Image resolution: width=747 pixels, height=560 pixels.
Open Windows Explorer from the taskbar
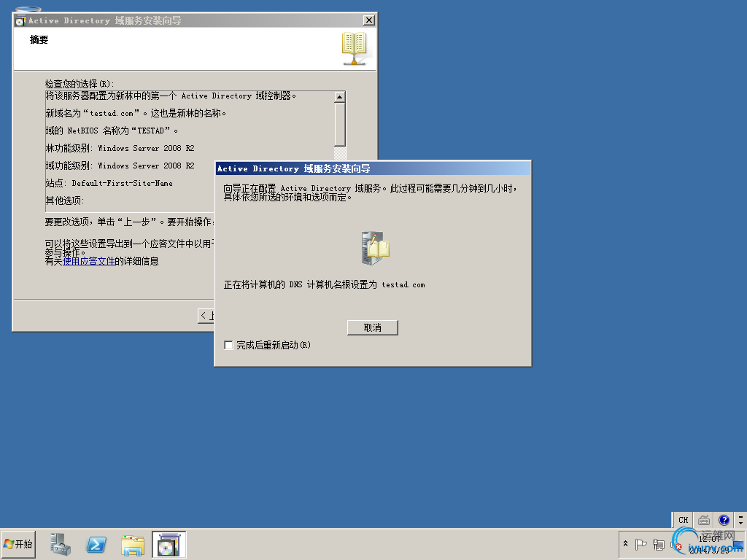pos(132,544)
